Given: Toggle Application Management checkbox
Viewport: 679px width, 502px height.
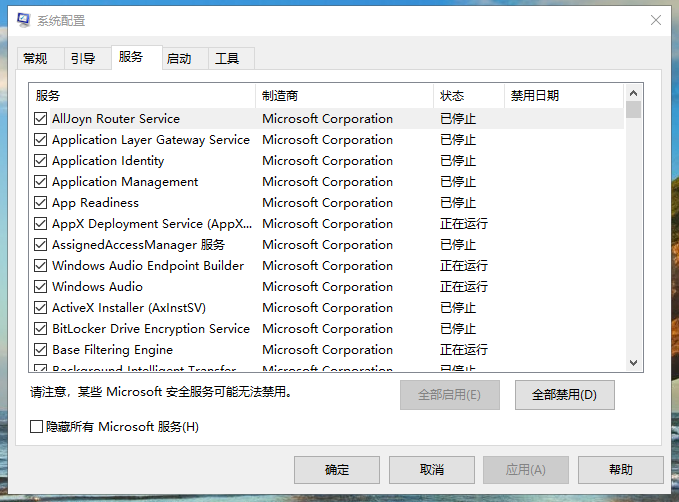Looking at the screenshot, I should (x=41, y=181).
